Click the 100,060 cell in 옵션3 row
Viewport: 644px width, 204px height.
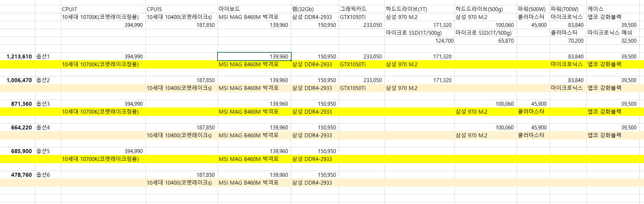486,104
